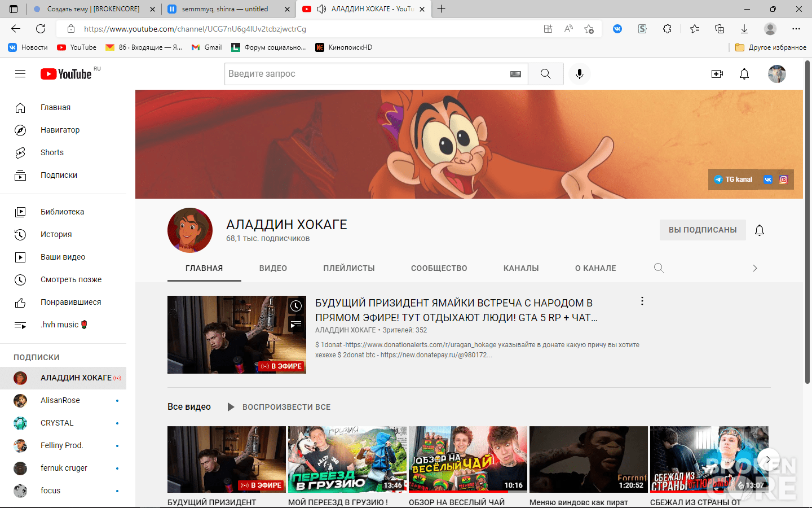
Task: Open the Create video camera icon
Action: (x=717, y=74)
